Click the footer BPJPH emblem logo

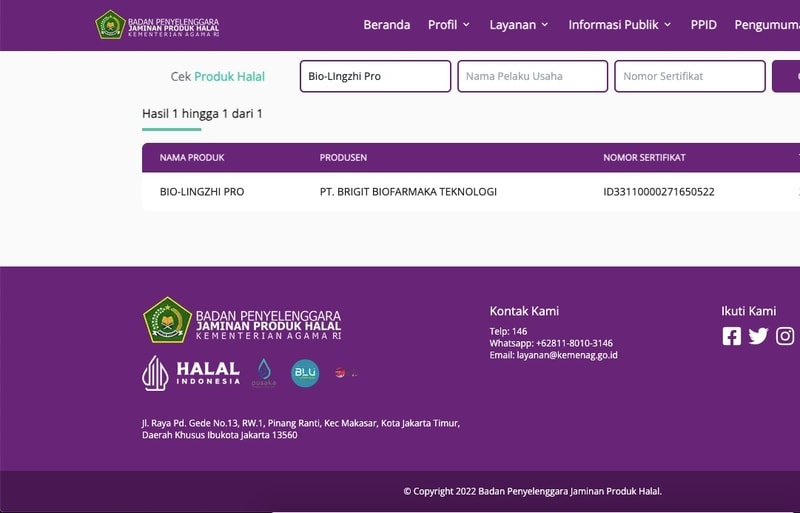pos(167,320)
